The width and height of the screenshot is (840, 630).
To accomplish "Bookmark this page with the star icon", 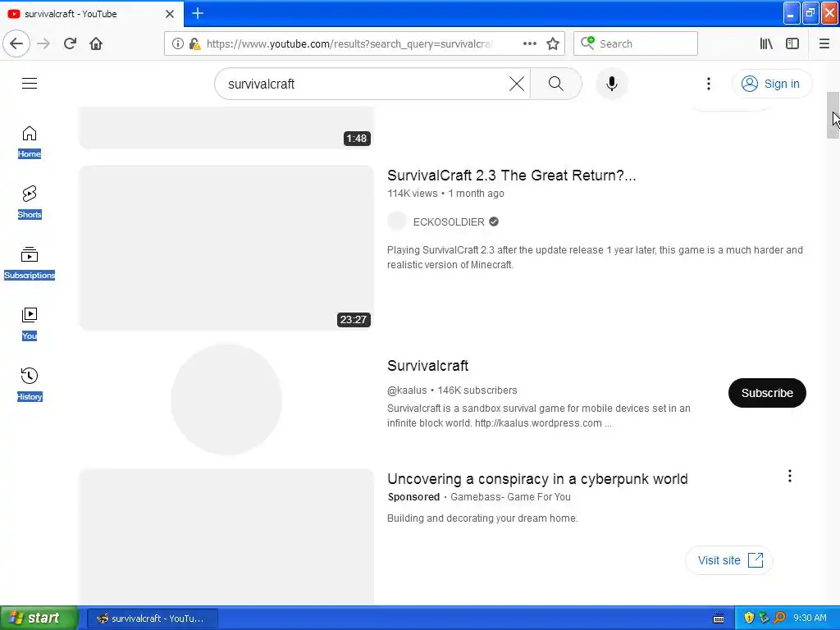I will point(553,43).
